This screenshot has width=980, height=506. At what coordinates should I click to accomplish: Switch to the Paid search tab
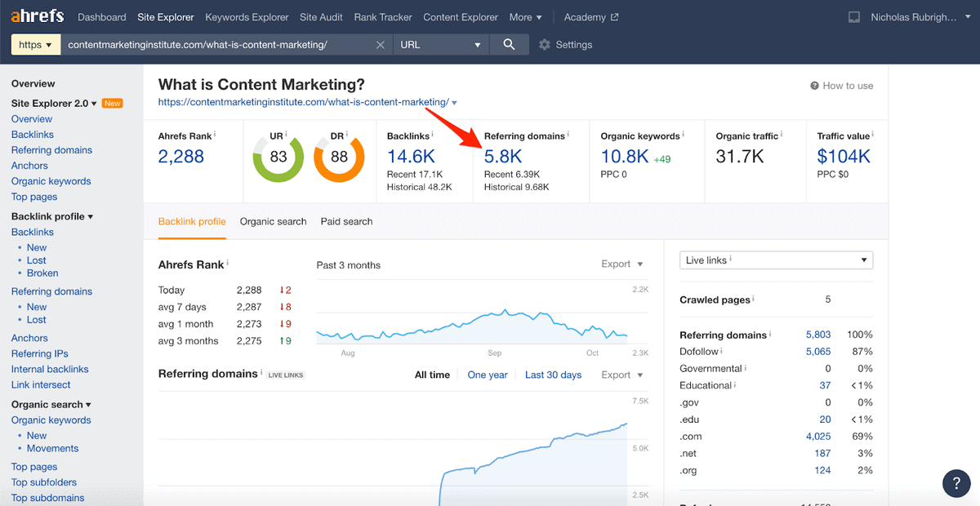[346, 221]
